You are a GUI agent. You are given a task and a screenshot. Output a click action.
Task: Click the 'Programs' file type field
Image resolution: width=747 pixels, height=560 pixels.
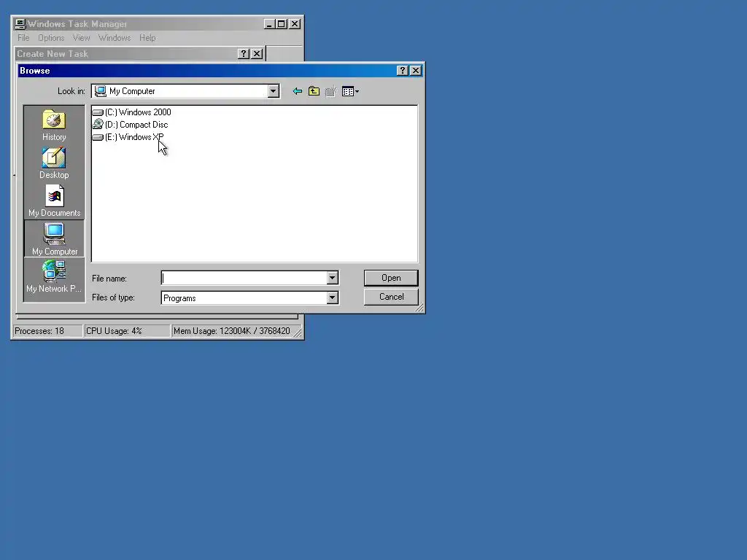[x=244, y=298]
